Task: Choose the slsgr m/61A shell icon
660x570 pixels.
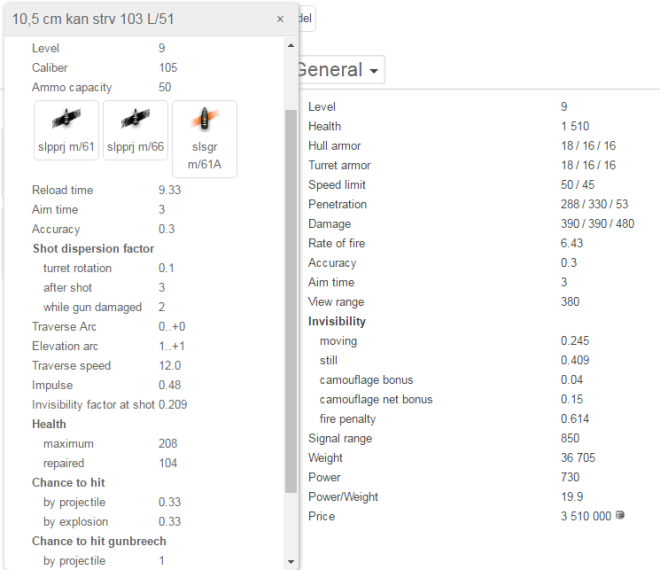Action: pyautogui.click(x=205, y=138)
